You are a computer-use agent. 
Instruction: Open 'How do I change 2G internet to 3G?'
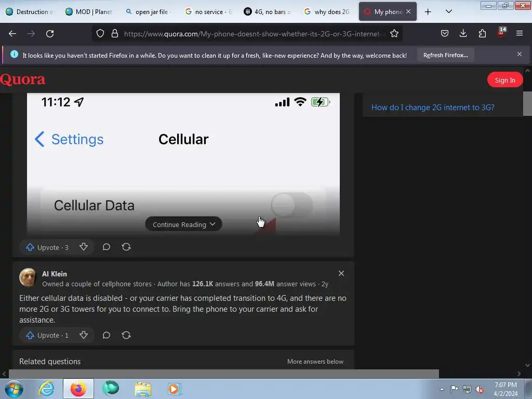click(x=433, y=107)
